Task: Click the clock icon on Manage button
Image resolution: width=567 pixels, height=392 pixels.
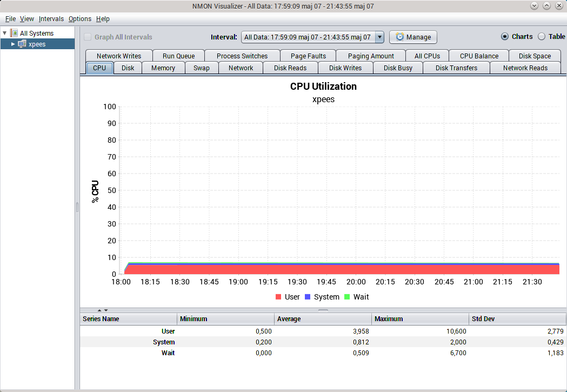Action: [x=399, y=37]
